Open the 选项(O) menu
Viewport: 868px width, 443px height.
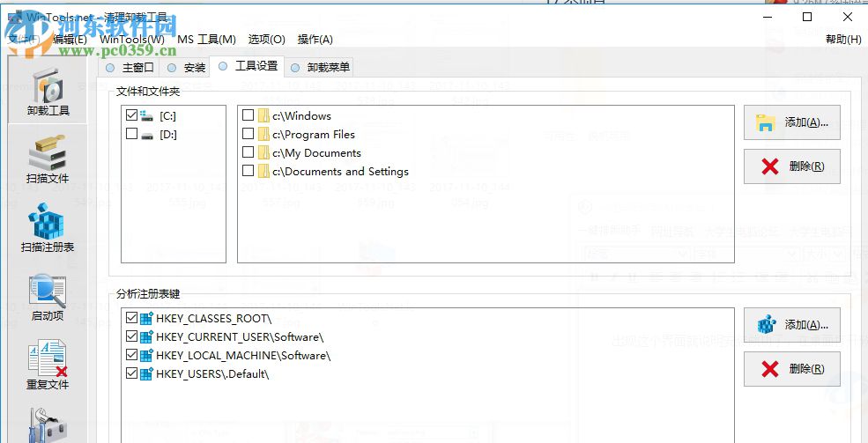pos(266,40)
